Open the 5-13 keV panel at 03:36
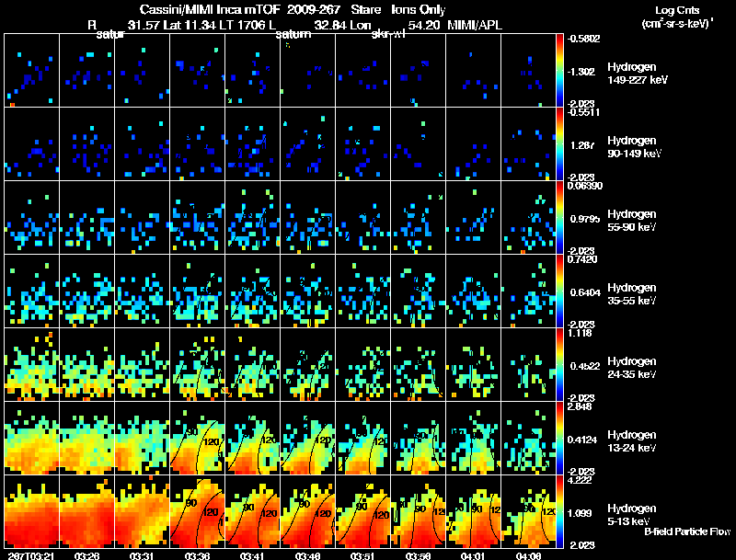 point(197,511)
